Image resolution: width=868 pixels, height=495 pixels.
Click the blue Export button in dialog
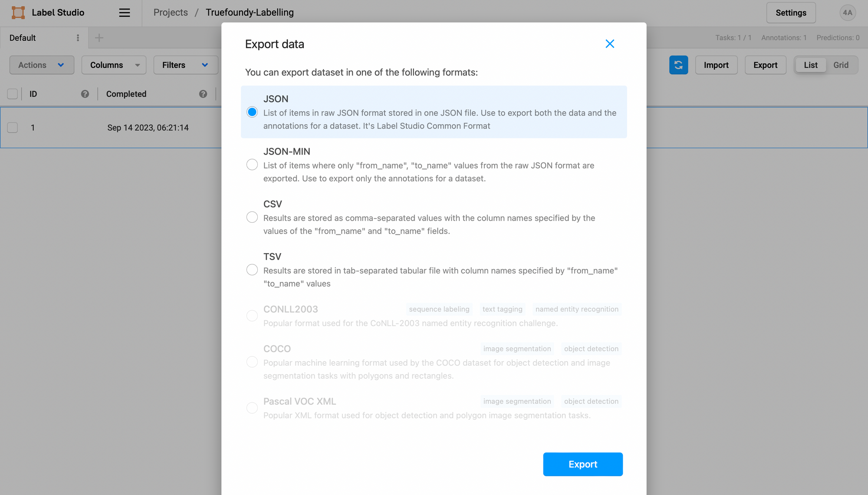pos(582,464)
